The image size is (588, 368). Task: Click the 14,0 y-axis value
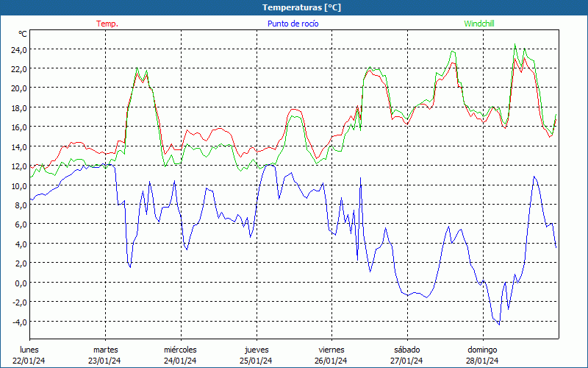click(x=19, y=146)
